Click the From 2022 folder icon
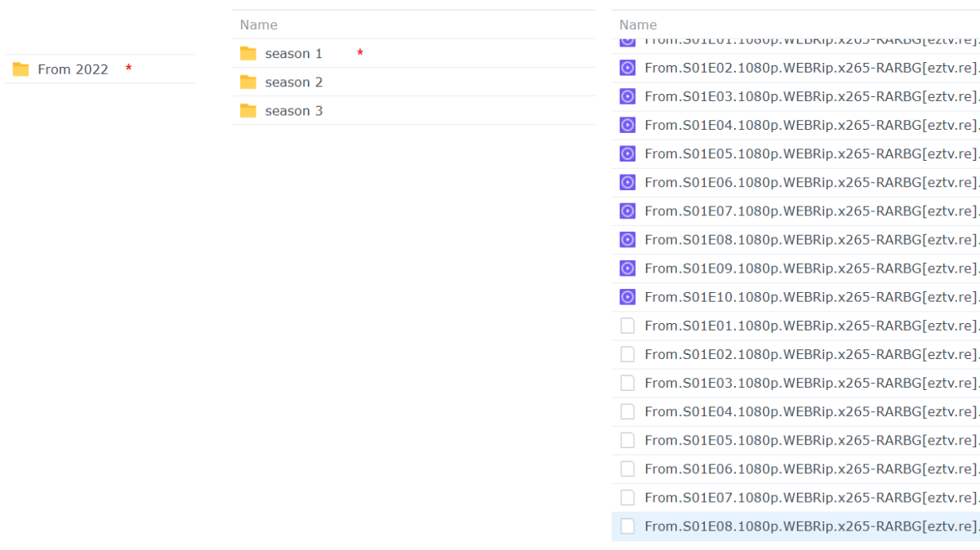The image size is (980, 550). pyautogui.click(x=20, y=69)
